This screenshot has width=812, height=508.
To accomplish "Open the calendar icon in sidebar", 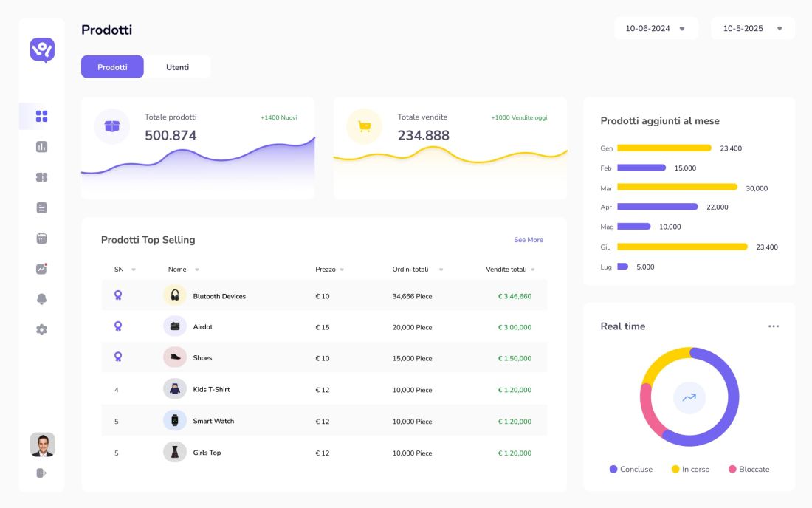I will point(41,238).
